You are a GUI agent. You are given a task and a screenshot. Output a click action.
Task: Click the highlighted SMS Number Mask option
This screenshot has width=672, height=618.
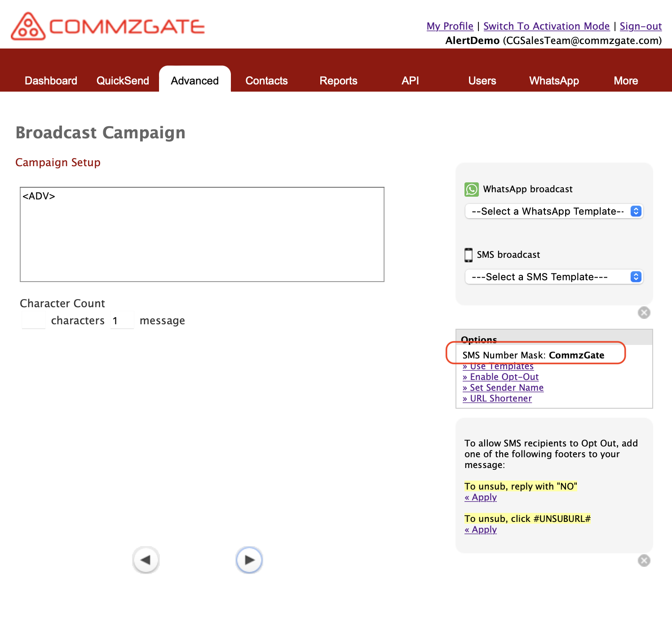[x=533, y=355]
